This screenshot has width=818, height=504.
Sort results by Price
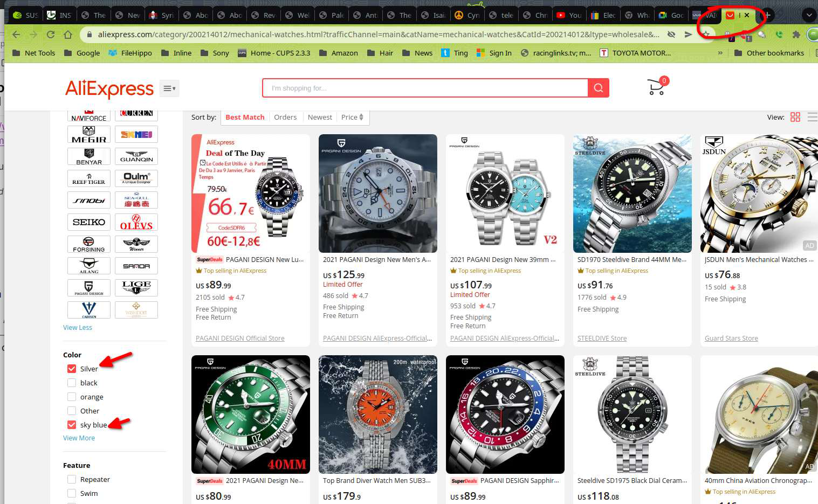(x=352, y=117)
